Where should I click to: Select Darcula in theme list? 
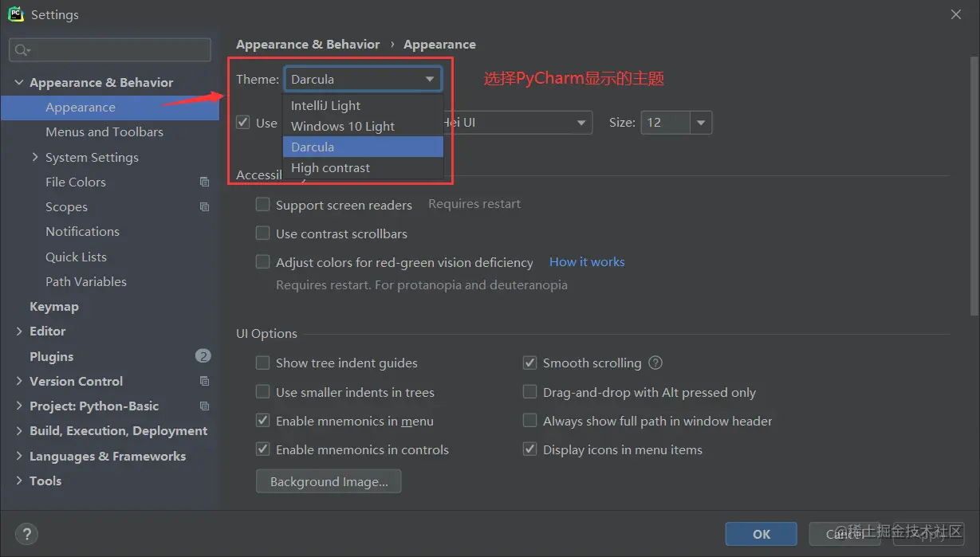363,147
